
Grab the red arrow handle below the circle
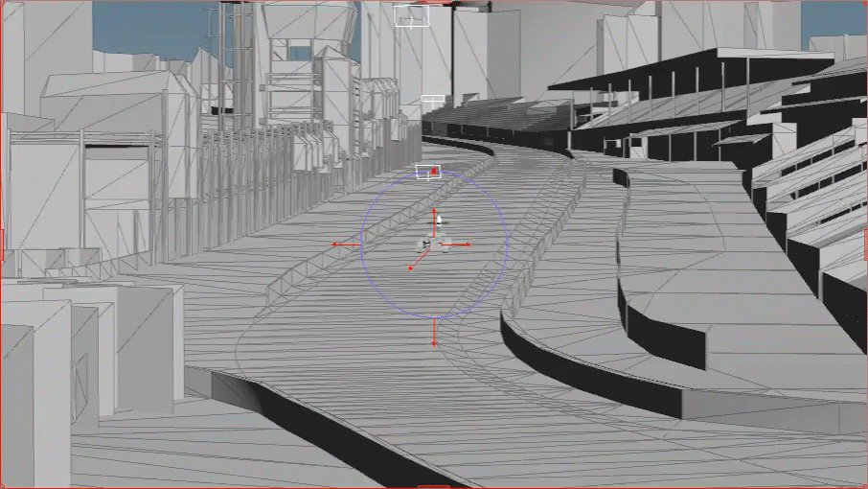433,333
